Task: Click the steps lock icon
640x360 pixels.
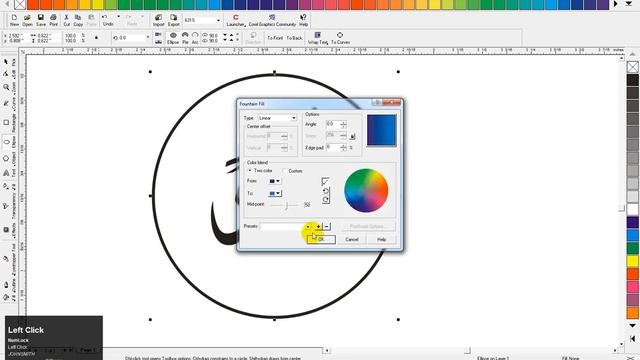Action: click(353, 136)
